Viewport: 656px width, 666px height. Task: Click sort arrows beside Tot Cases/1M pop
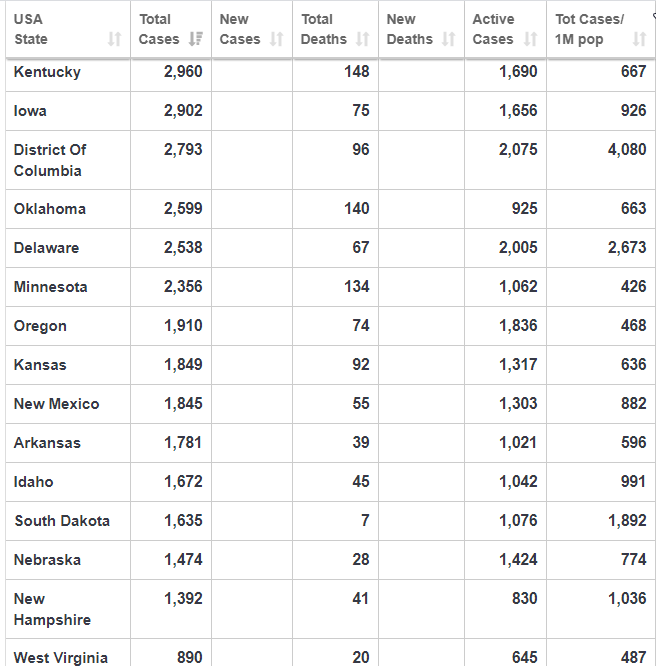(x=639, y=39)
